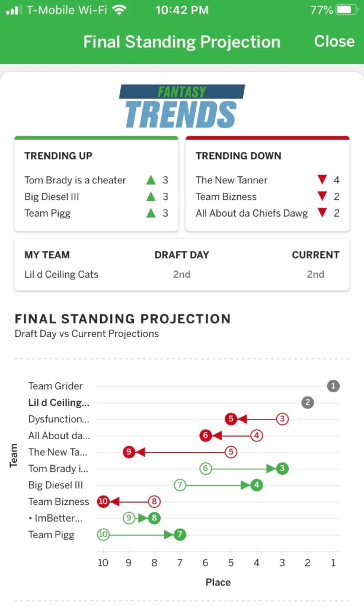Tap green up arrow beside Tom Brady is a cheater

[151, 180]
